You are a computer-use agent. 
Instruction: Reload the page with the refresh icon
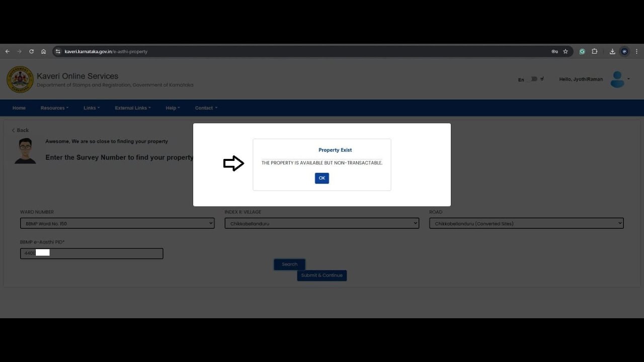click(x=31, y=51)
